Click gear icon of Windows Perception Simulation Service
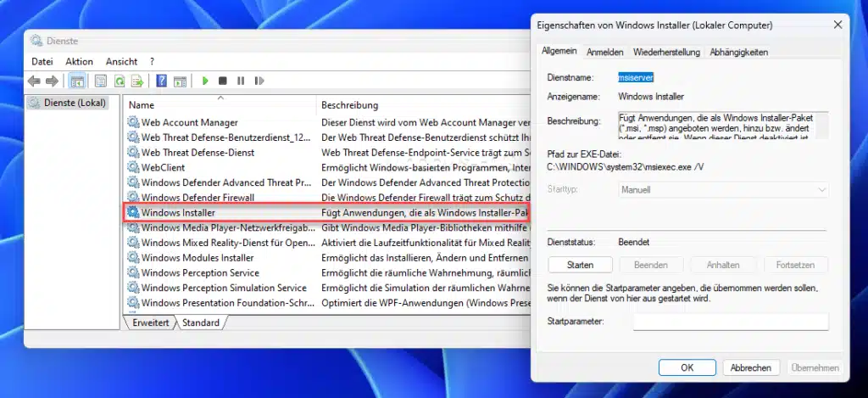The image size is (868, 398). click(133, 288)
